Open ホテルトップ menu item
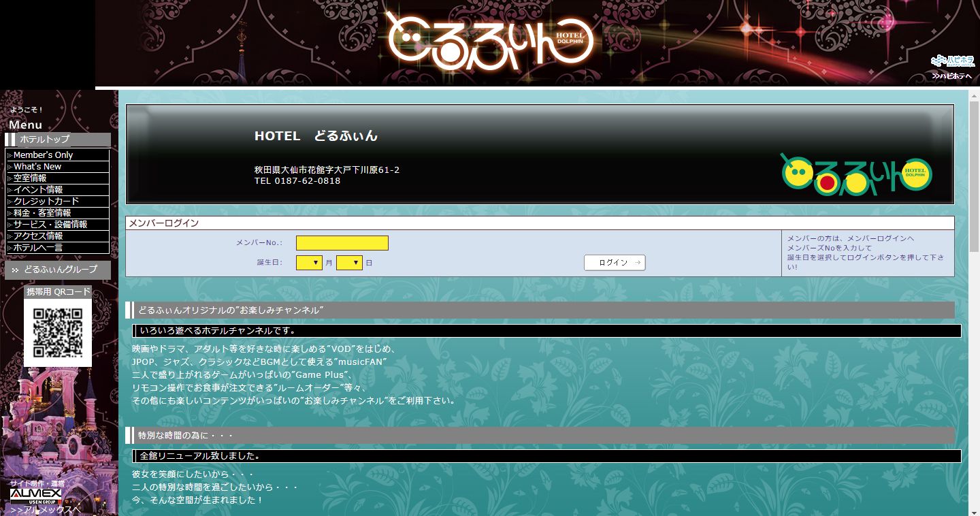This screenshot has width=980, height=516. coord(58,140)
